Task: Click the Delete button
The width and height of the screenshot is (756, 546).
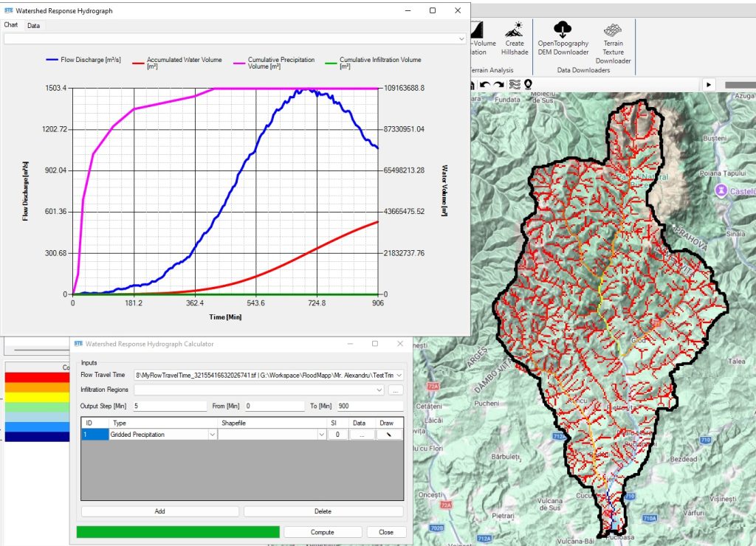Action: [323, 511]
